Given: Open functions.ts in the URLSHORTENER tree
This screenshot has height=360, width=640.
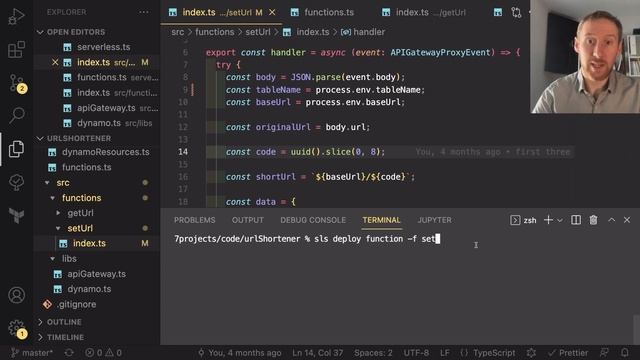Looking at the screenshot, I should click(87, 167).
